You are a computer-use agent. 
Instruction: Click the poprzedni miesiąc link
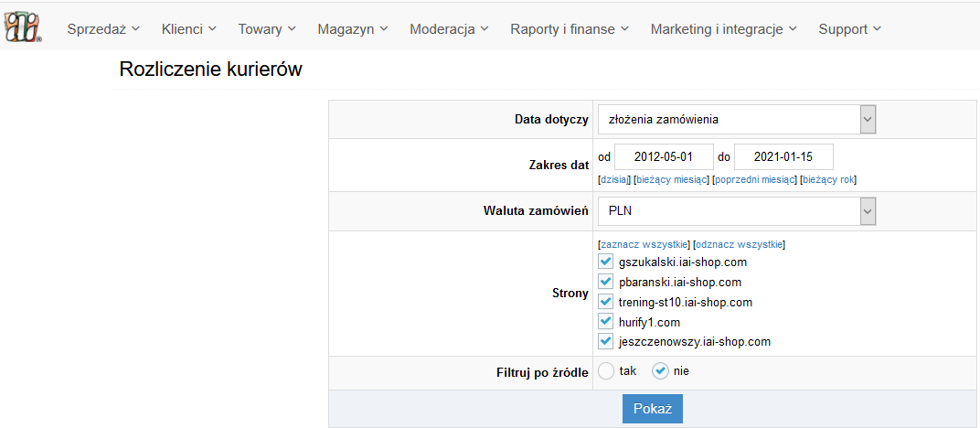click(754, 180)
